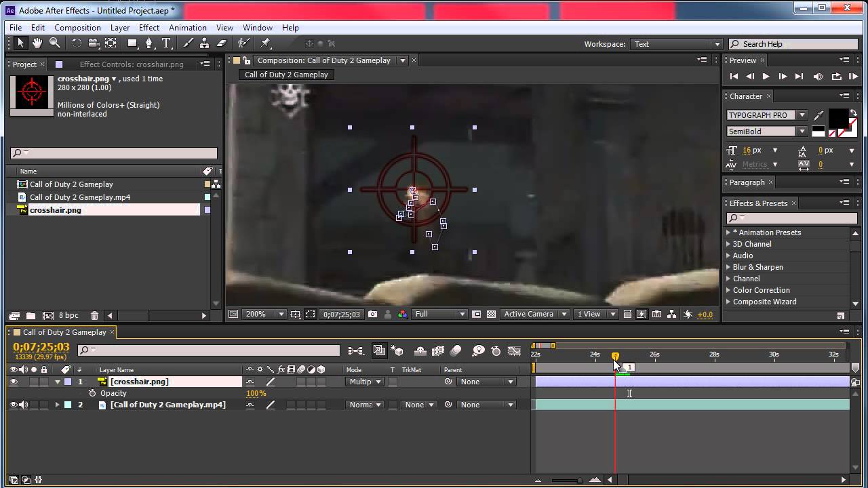Select the Call of Duty 2 Gameplay timeline tab
The width and height of the screenshot is (868, 488).
coord(64,332)
